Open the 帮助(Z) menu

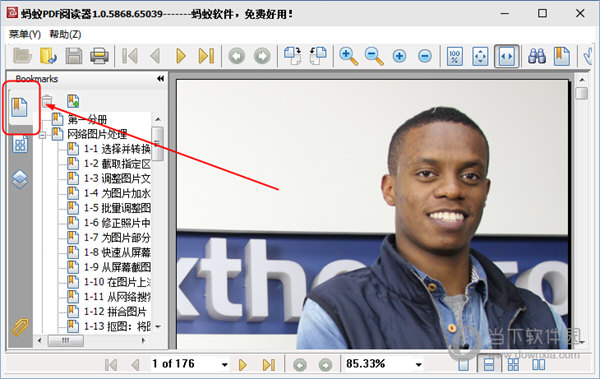click(x=65, y=34)
